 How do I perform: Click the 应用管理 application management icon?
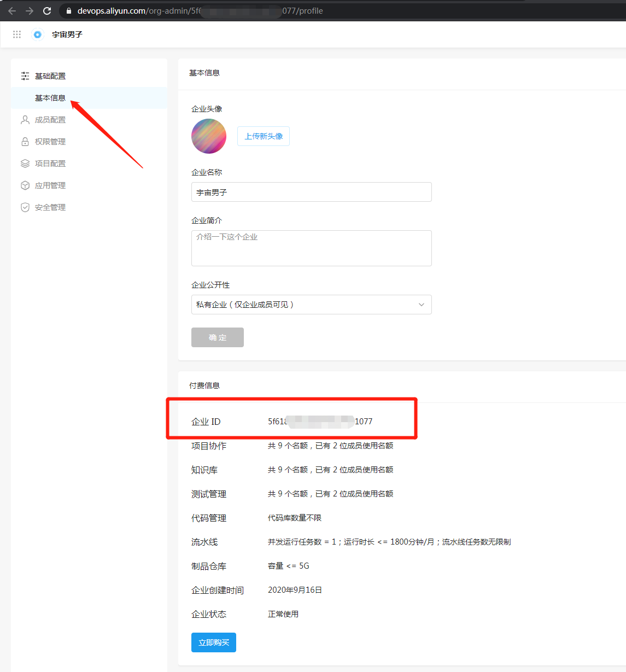[x=25, y=185]
